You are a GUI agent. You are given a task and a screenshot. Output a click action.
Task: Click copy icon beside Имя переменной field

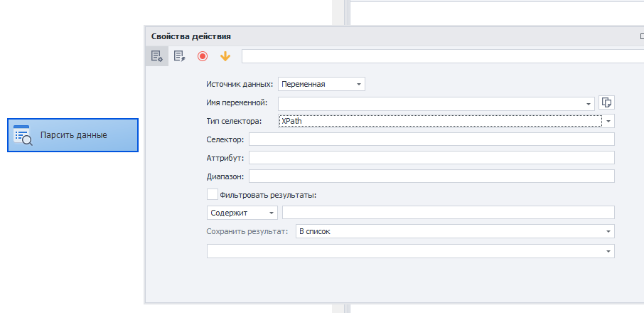coord(606,102)
